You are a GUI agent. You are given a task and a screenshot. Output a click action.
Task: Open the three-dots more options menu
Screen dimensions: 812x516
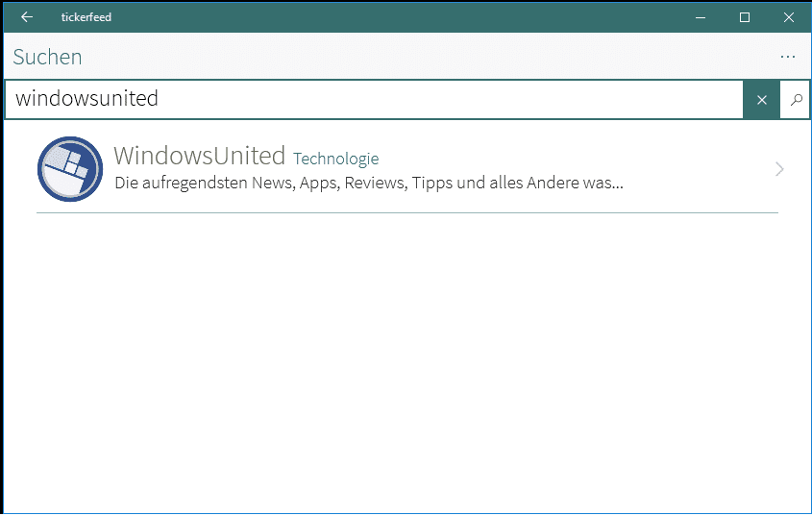[x=788, y=57]
